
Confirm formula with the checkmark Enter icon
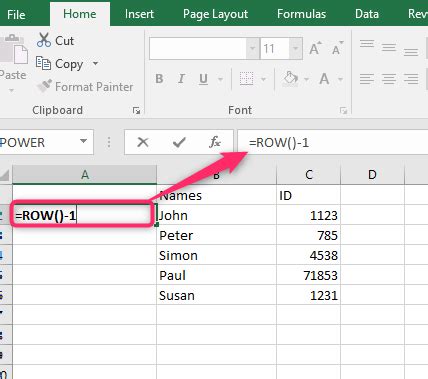tap(179, 142)
